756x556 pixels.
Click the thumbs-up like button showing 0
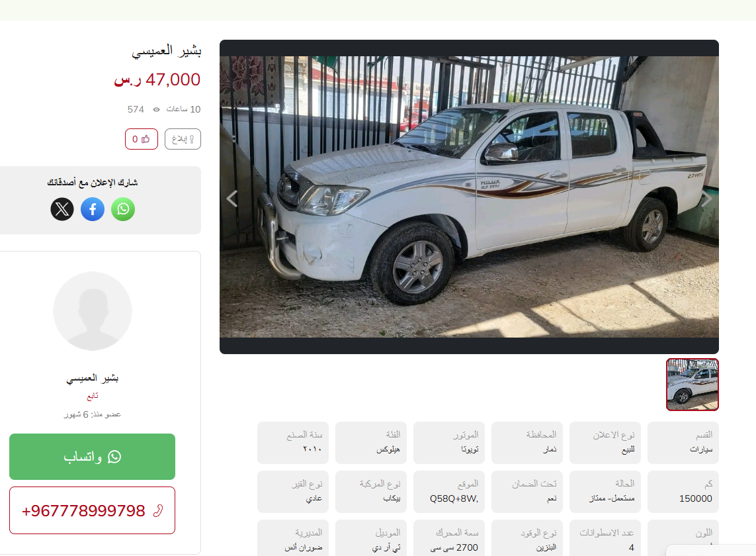click(142, 139)
